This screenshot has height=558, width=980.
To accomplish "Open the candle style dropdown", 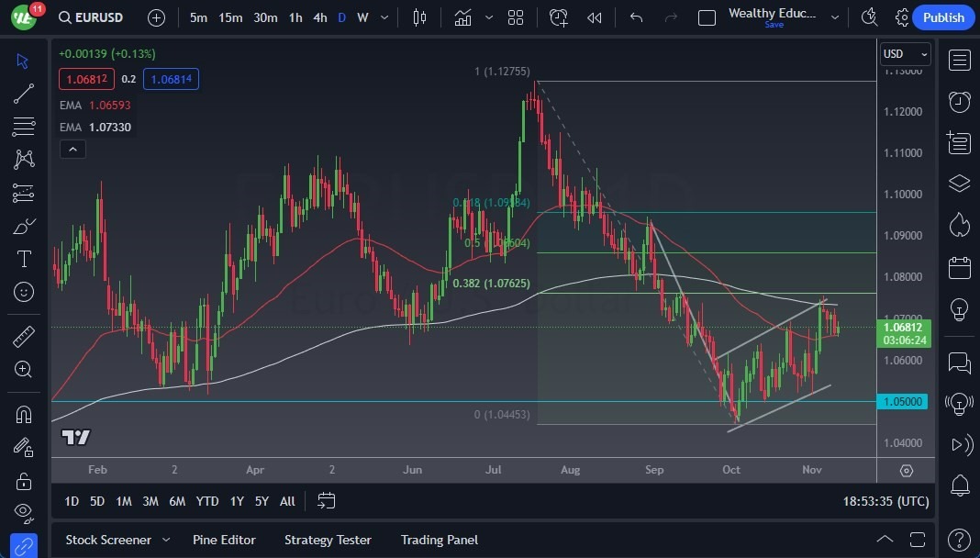I will [x=419, y=17].
